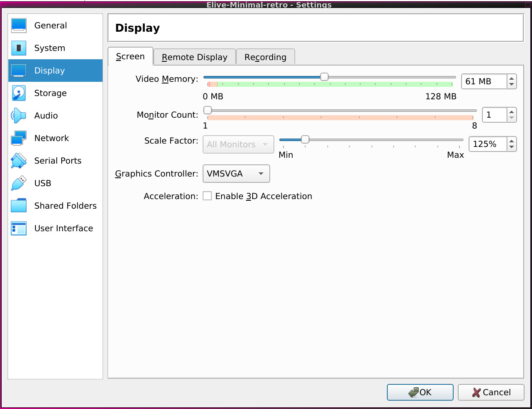
Task: Confirm settings with OK button
Action: (420, 392)
